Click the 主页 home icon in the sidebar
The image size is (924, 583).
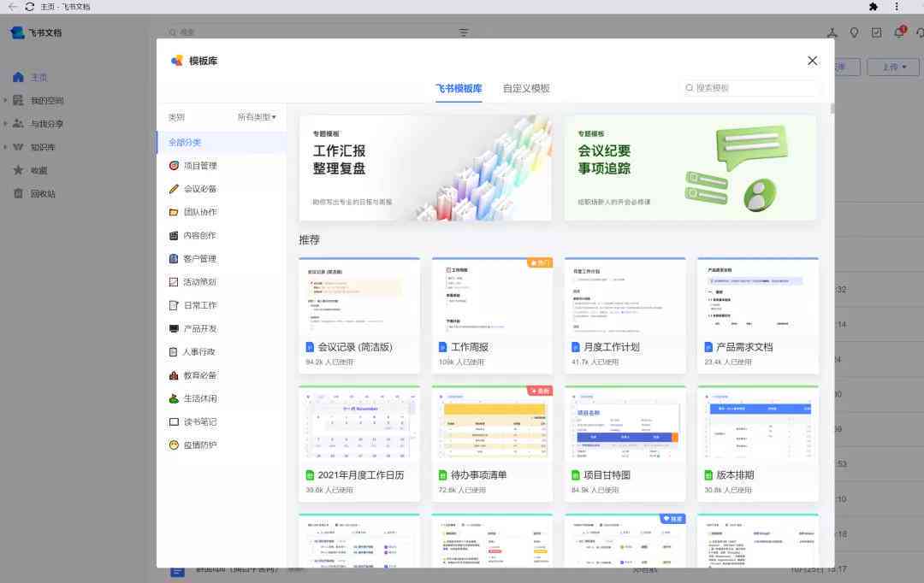pyautogui.click(x=18, y=77)
